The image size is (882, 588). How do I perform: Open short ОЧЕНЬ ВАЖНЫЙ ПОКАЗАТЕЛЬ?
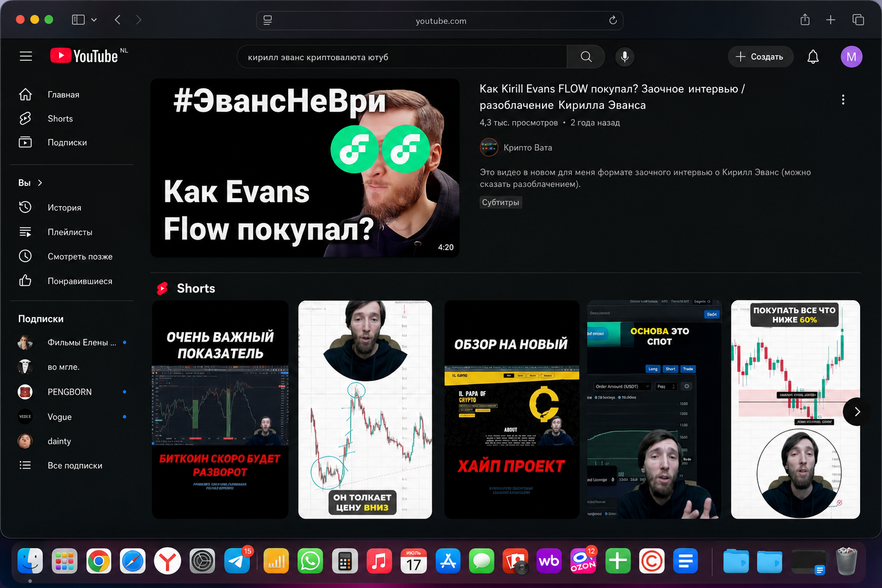(220, 409)
